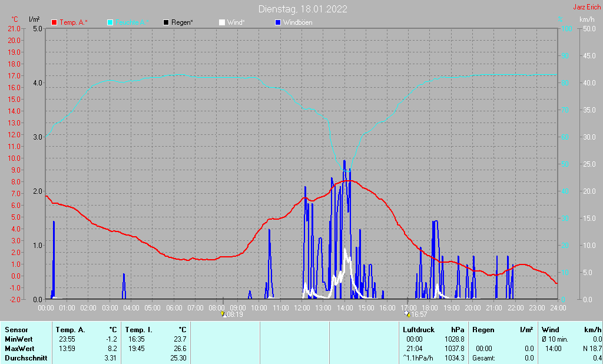Select the 'Temp. A.*' legend label
Viewport: 603px width, 364px height.
(x=74, y=22)
